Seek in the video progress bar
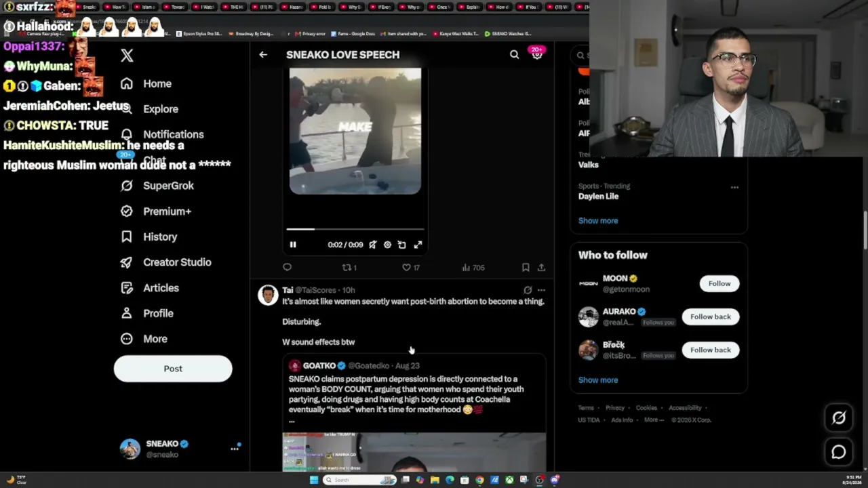Image resolution: width=868 pixels, height=488 pixels. click(x=355, y=230)
